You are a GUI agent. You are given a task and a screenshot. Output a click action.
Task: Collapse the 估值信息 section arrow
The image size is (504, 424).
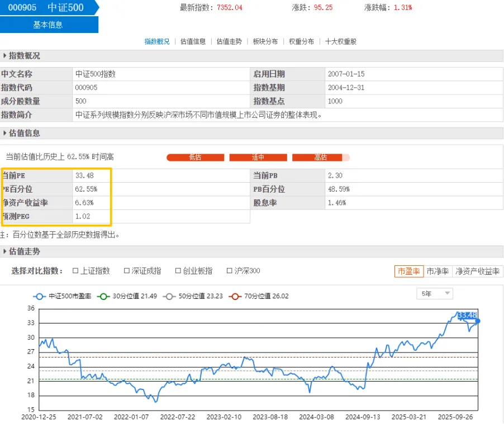coord(5,134)
